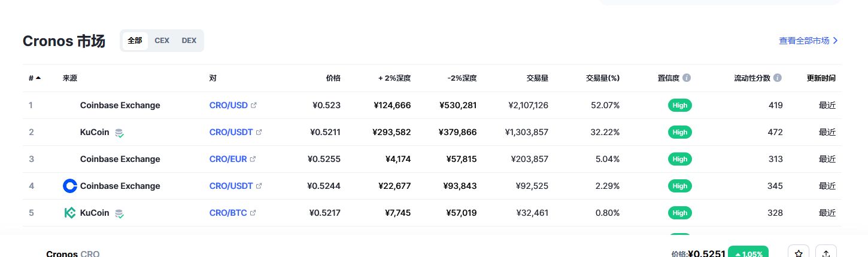
Task: Open the CRO/USDT pair on KuCoin
Action: 231,132
